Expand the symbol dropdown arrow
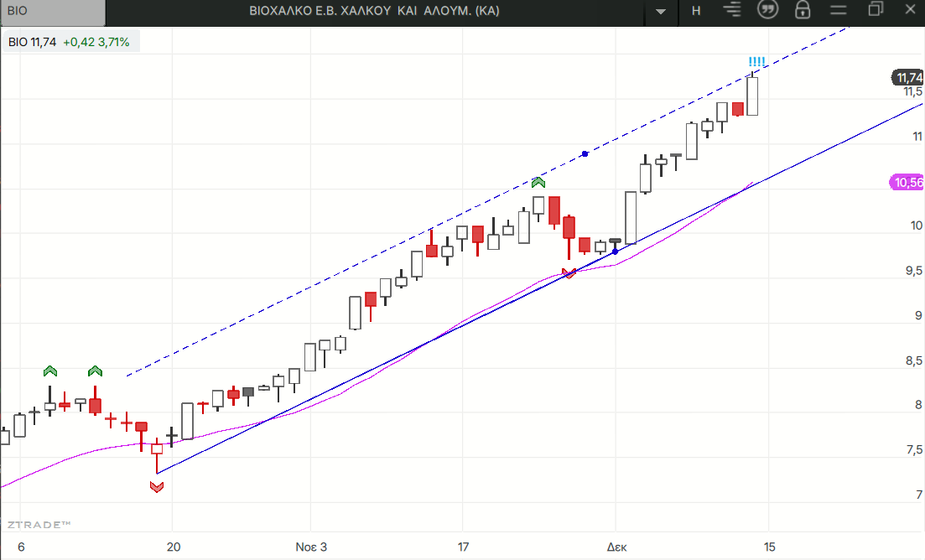925x560 pixels. [661, 11]
